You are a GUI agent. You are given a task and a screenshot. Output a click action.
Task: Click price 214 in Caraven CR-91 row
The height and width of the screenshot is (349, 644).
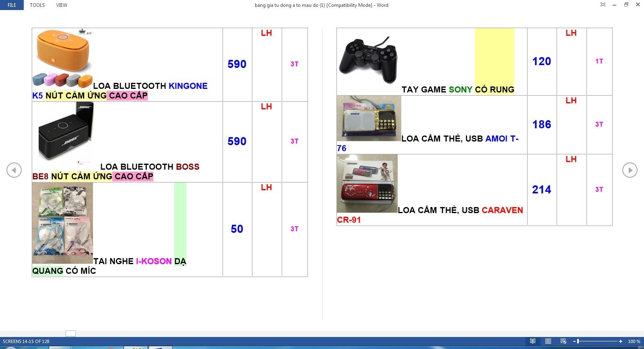point(542,189)
